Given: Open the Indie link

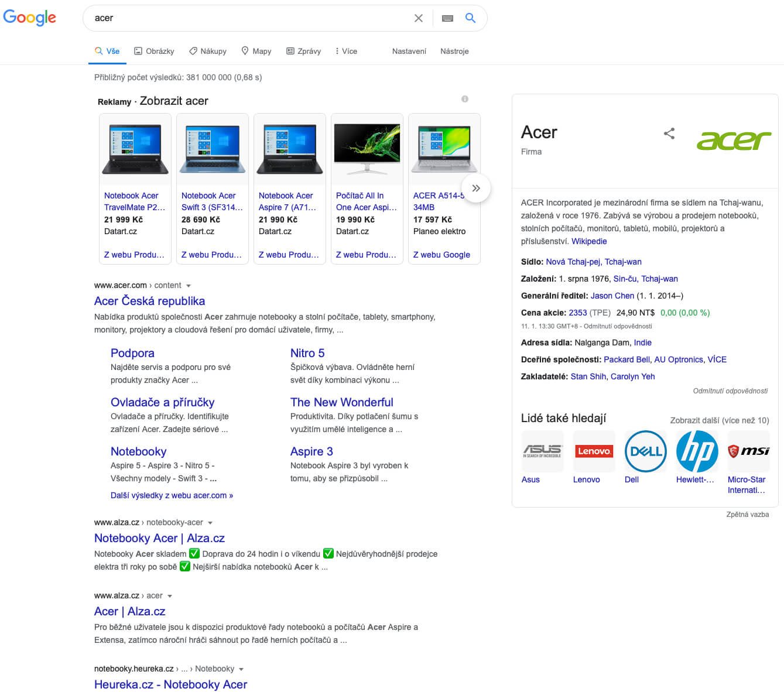Looking at the screenshot, I should click(643, 342).
